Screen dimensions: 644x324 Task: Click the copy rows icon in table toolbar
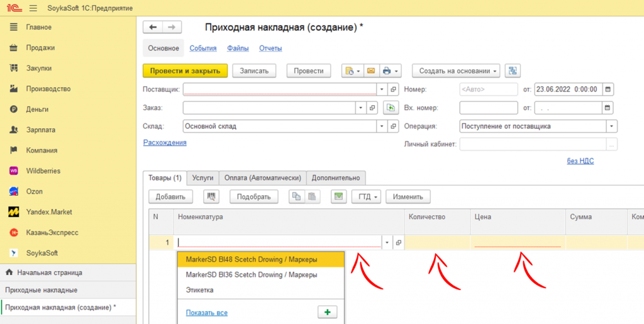pos(296,197)
